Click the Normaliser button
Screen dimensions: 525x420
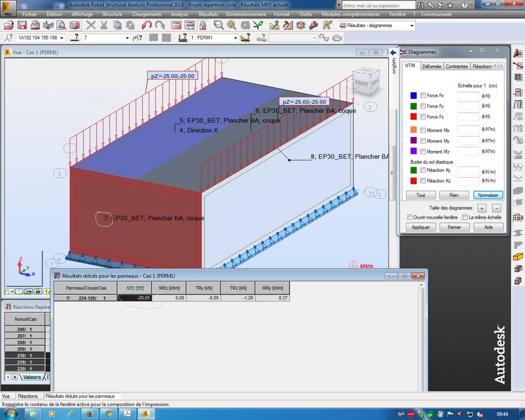pyautogui.click(x=488, y=195)
